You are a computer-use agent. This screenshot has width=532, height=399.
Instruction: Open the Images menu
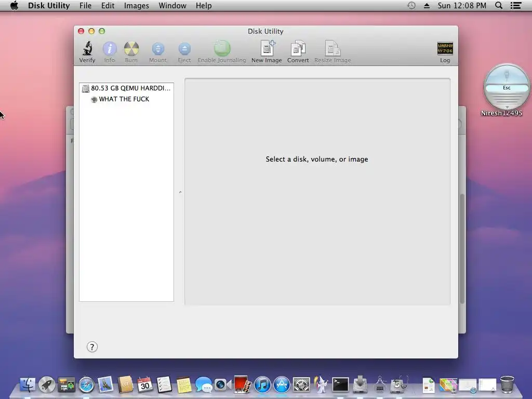137,5
